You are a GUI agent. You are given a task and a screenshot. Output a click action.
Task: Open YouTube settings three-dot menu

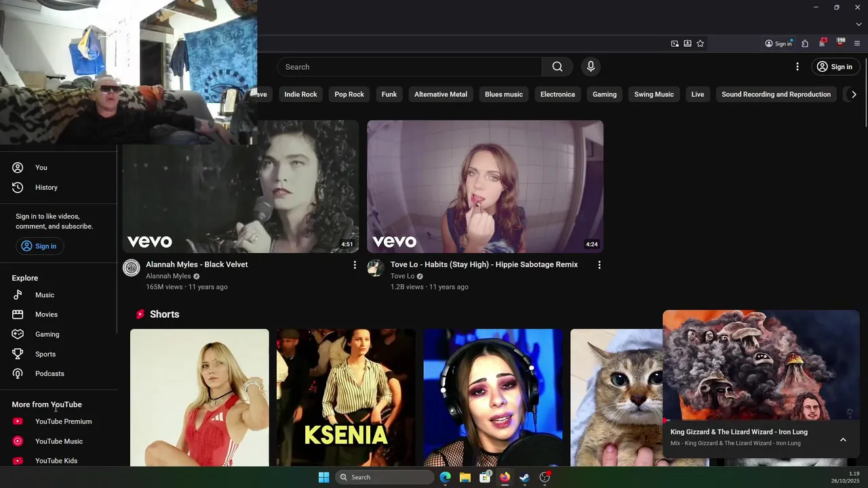pyautogui.click(x=797, y=66)
